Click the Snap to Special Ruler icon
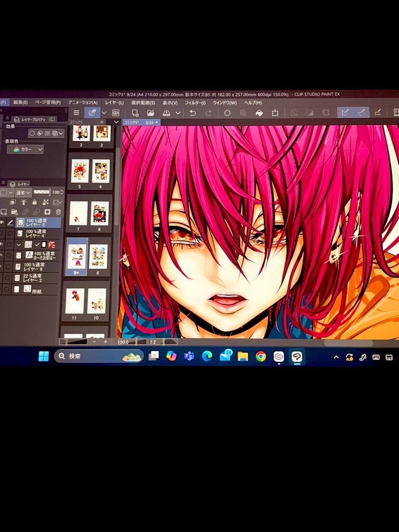The height and width of the screenshot is (532, 399). [362, 112]
